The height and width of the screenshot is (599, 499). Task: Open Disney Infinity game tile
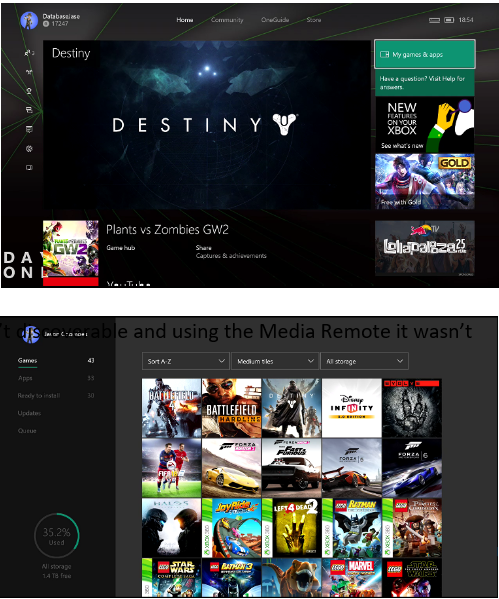pos(352,408)
